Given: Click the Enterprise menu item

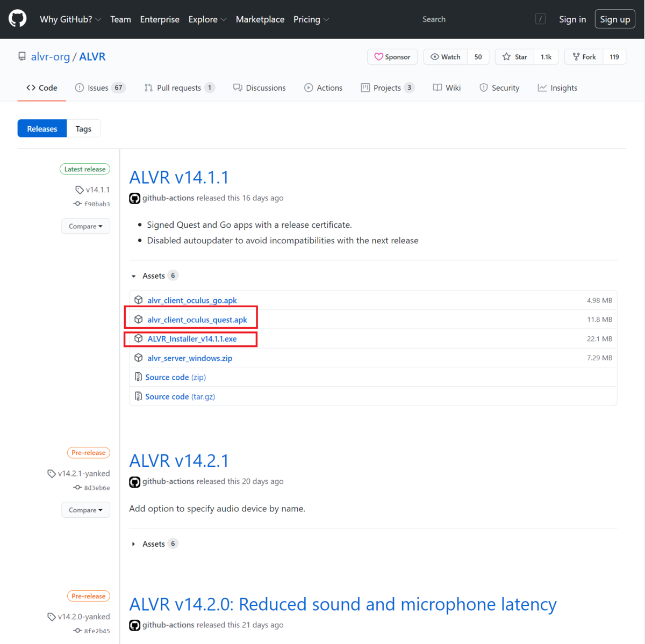Looking at the screenshot, I should tap(160, 19).
